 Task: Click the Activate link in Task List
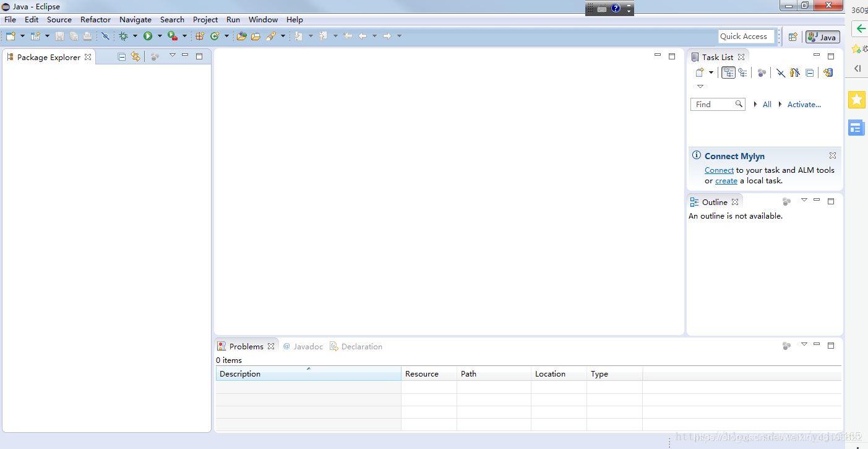point(803,104)
